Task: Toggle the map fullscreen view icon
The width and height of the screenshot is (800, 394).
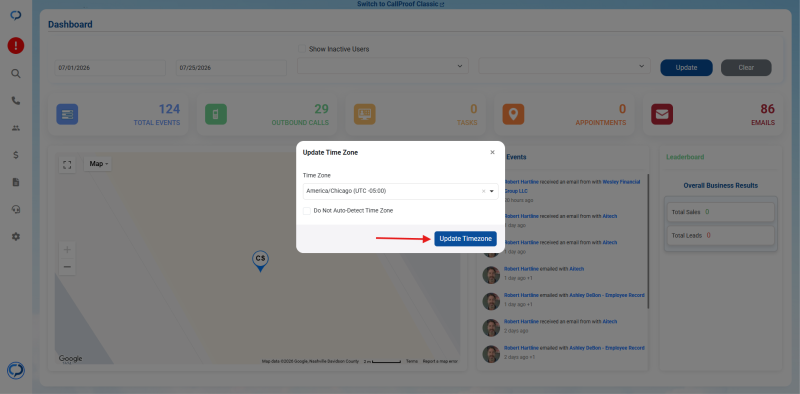Action: pos(67,164)
